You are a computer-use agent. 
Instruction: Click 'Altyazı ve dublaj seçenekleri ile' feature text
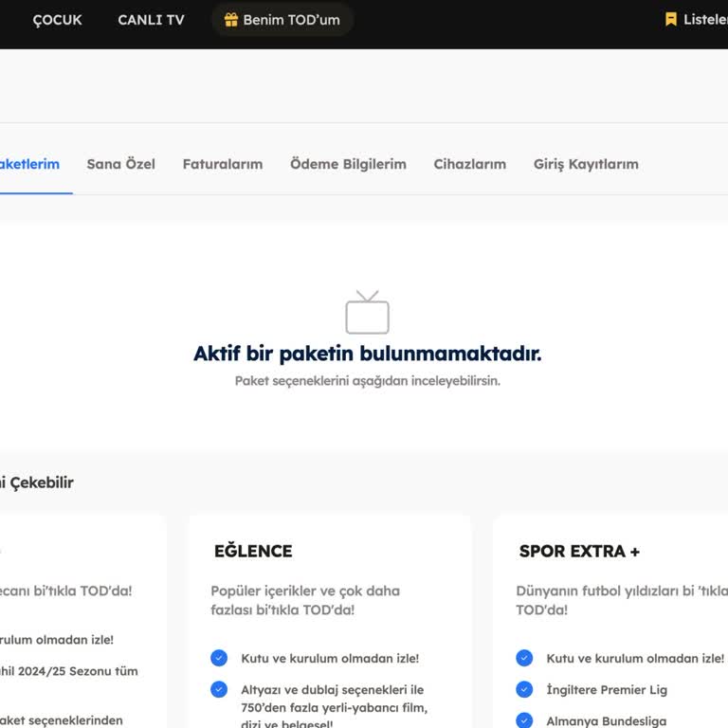pos(333,690)
